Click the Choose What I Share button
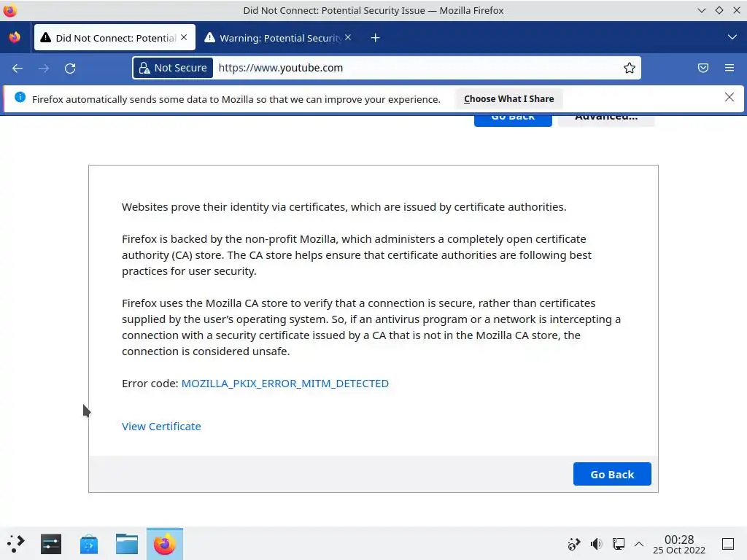 (x=508, y=99)
